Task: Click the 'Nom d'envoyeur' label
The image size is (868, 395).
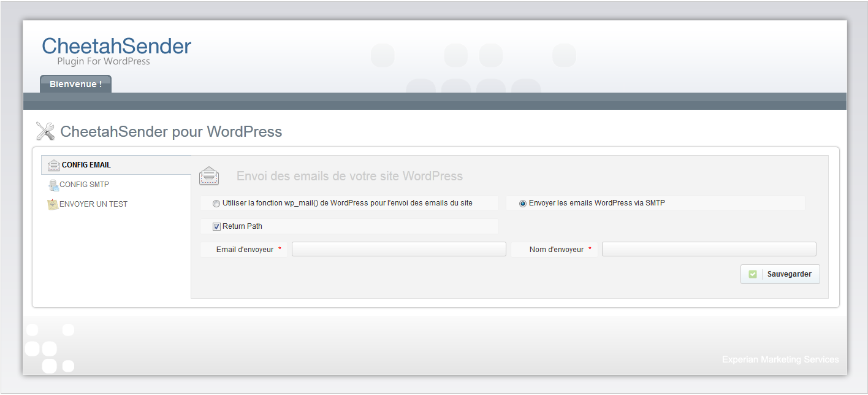Action: point(557,250)
